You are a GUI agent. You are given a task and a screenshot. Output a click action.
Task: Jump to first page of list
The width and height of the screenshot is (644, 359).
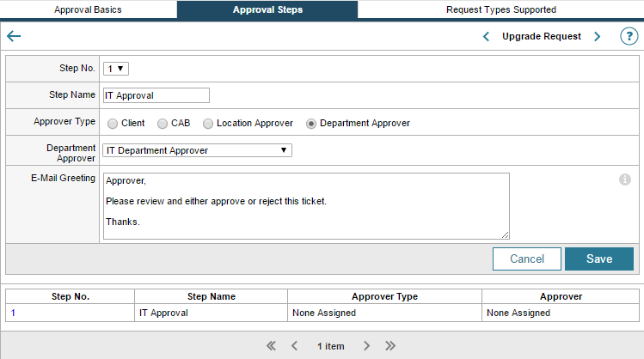click(x=271, y=345)
